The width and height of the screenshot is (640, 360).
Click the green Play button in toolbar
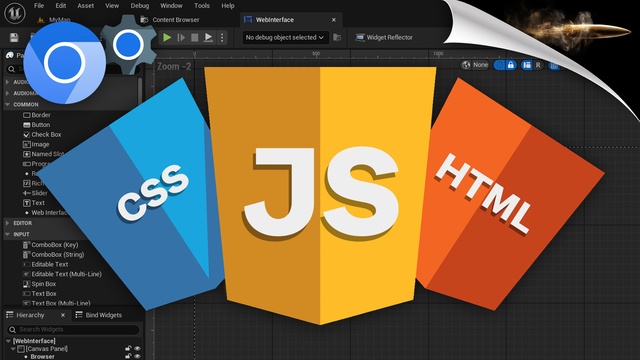(167, 38)
